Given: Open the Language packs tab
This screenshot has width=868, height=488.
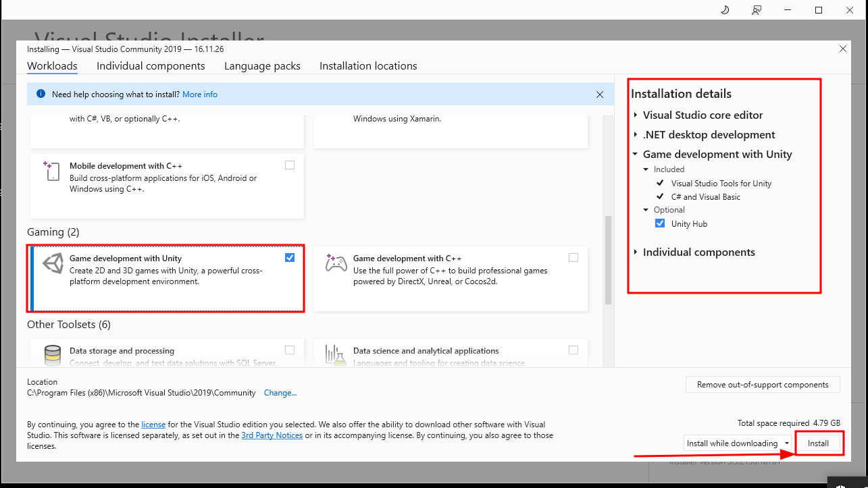Looking at the screenshot, I should 262,66.
